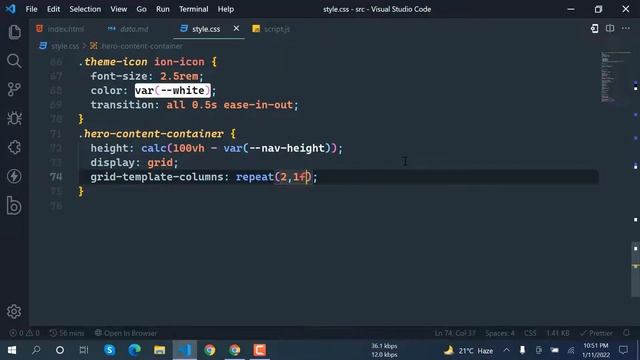This screenshot has height=360, width=640.
Task: Show hidden system tray icons
Action: [507, 350]
